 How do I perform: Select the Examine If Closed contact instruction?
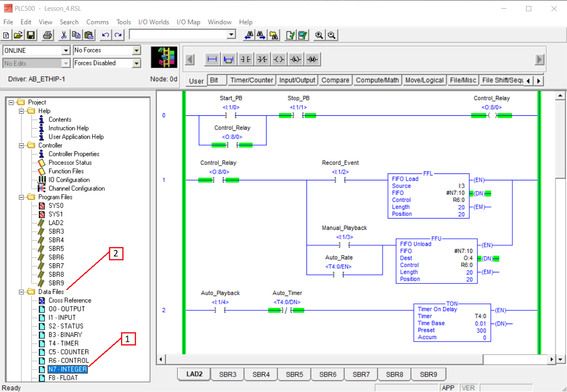(x=246, y=59)
